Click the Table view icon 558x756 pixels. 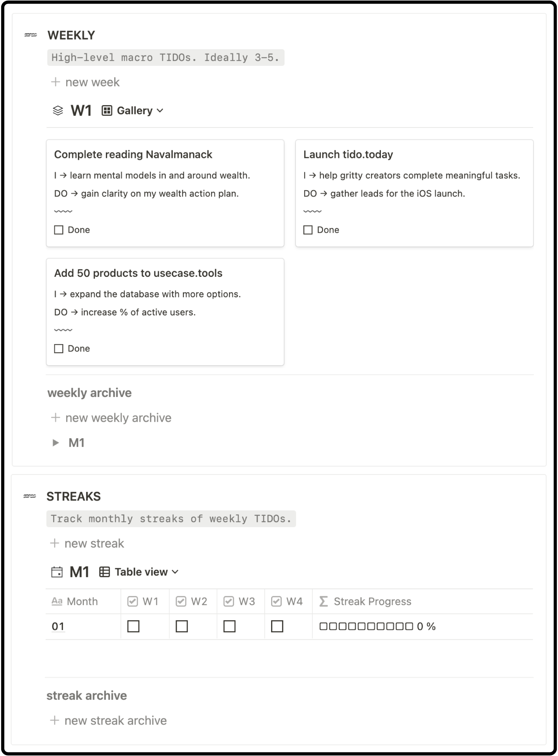[x=104, y=572]
